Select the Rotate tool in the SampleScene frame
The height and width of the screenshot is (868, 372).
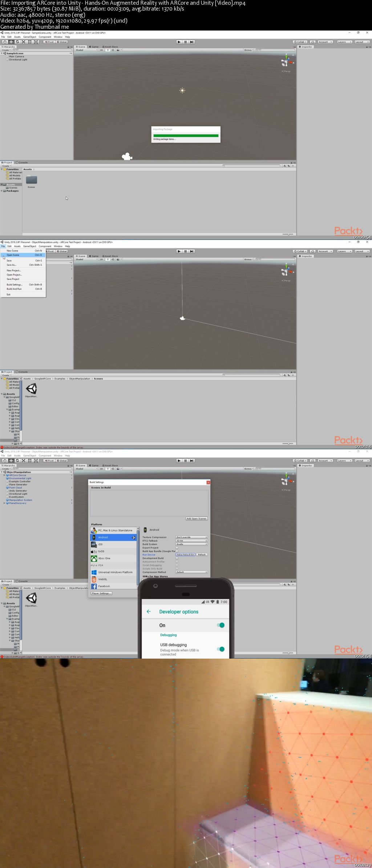[17, 42]
